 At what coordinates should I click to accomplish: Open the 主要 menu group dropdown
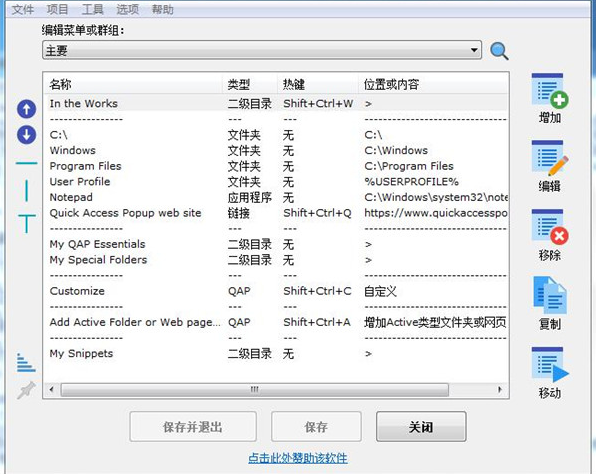tap(262, 50)
